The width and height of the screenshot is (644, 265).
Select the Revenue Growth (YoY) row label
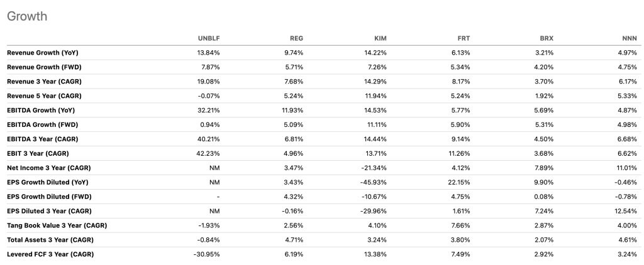pyautogui.click(x=43, y=53)
